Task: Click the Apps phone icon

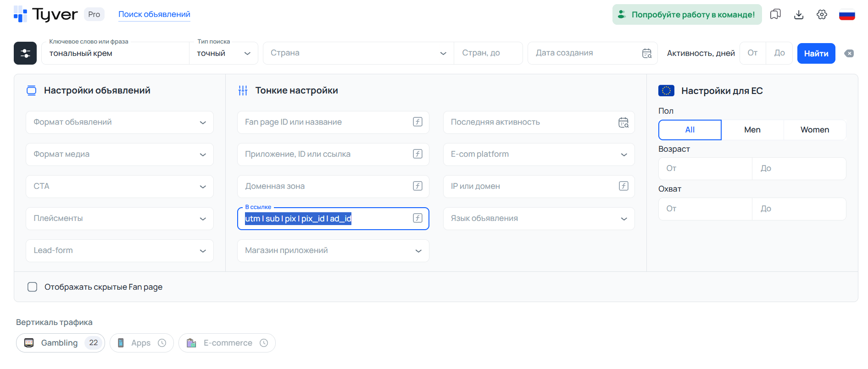Action: click(x=121, y=343)
